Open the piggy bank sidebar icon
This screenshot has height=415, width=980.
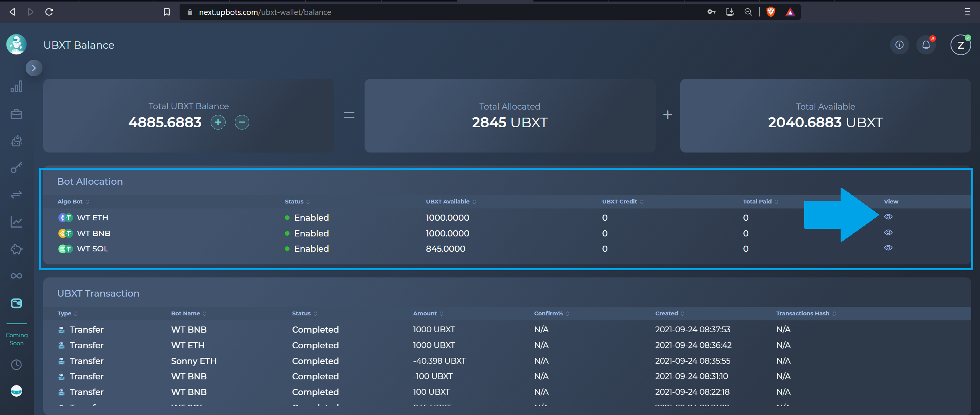[x=16, y=249]
